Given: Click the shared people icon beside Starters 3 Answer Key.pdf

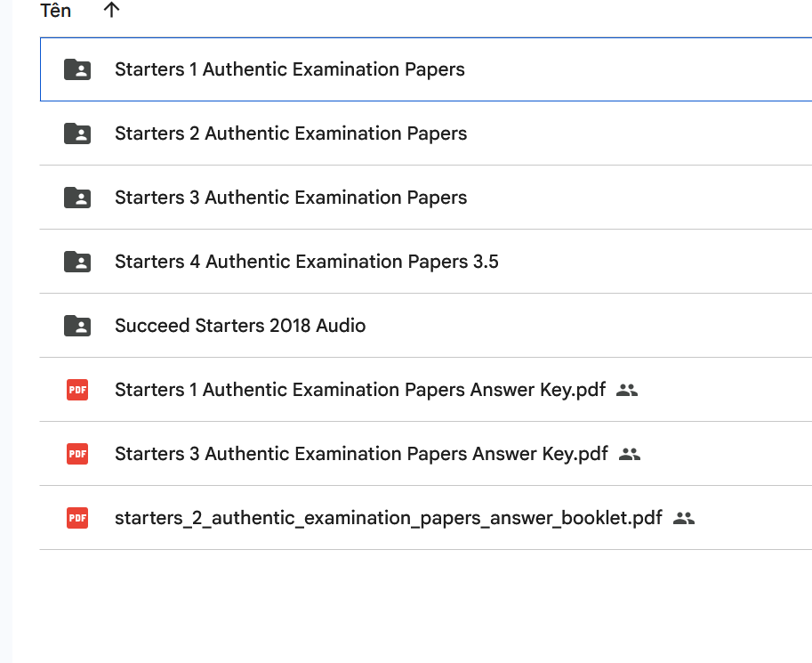Looking at the screenshot, I should click(630, 454).
